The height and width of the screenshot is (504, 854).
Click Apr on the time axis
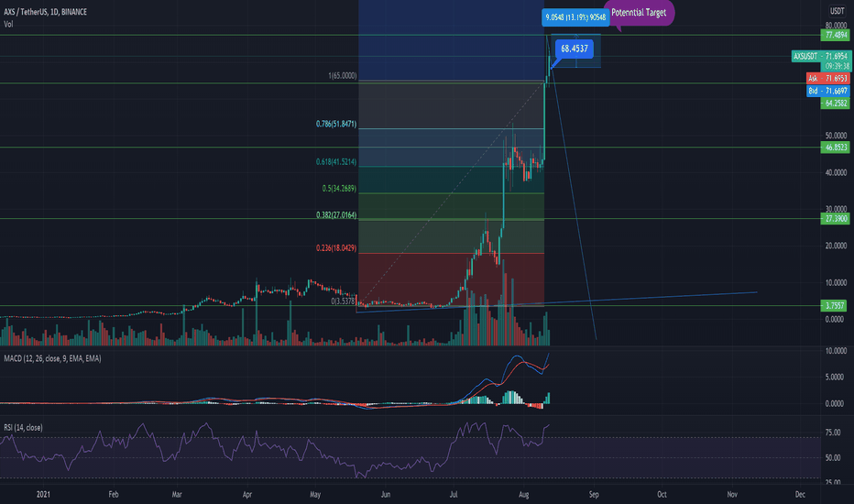click(247, 495)
